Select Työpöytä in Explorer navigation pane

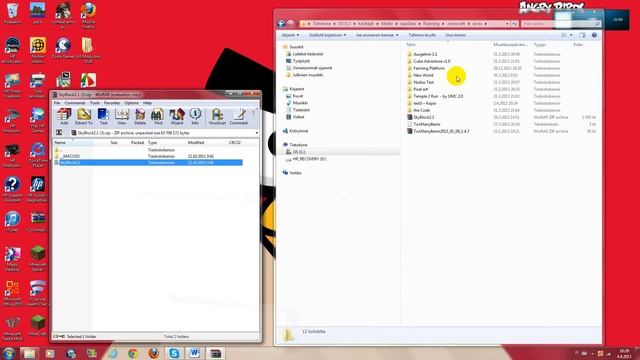(301, 61)
